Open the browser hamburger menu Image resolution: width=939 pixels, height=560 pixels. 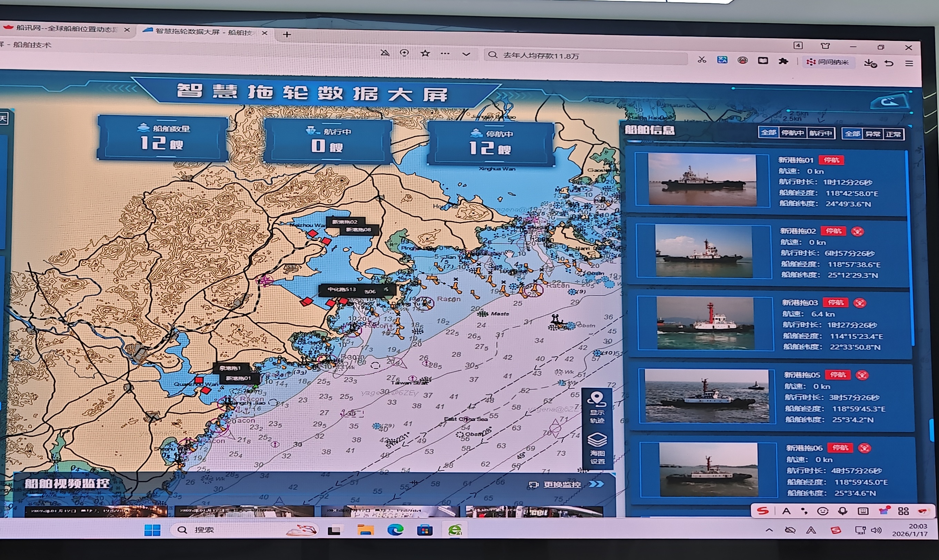[x=909, y=63]
